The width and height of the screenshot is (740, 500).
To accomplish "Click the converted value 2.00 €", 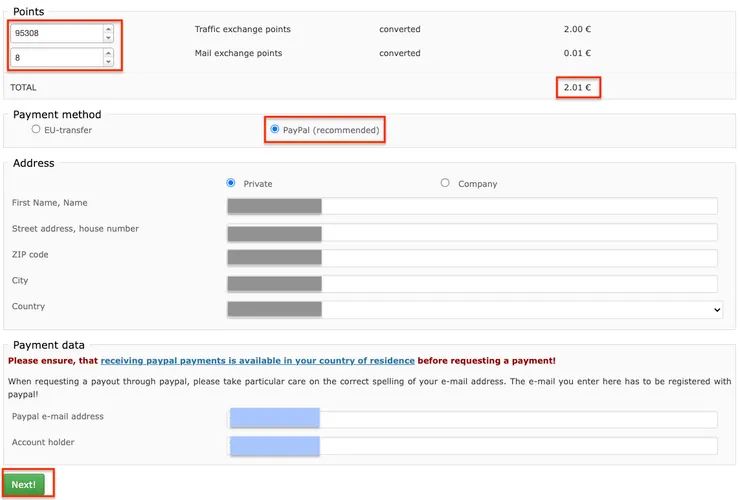I will (x=577, y=29).
